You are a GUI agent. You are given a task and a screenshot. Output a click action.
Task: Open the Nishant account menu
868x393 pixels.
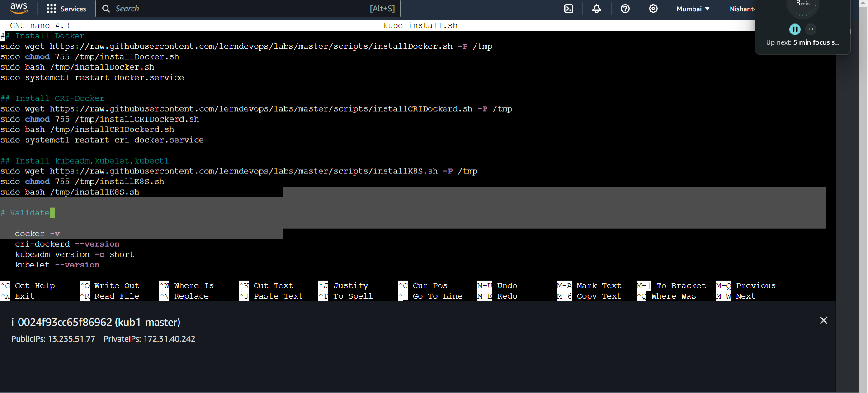click(741, 9)
